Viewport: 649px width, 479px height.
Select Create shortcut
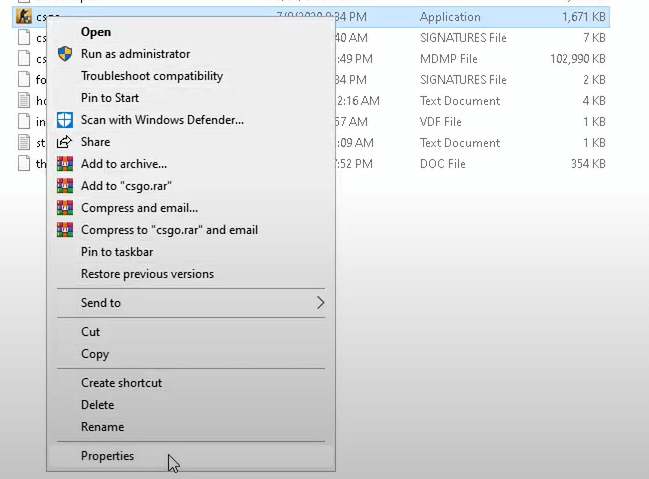pyautogui.click(x=191, y=383)
